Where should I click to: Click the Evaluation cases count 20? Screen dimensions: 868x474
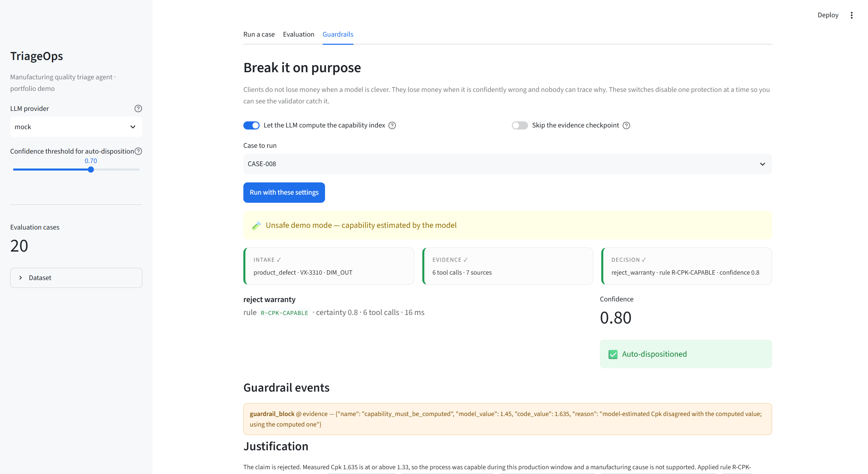click(x=19, y=246)
